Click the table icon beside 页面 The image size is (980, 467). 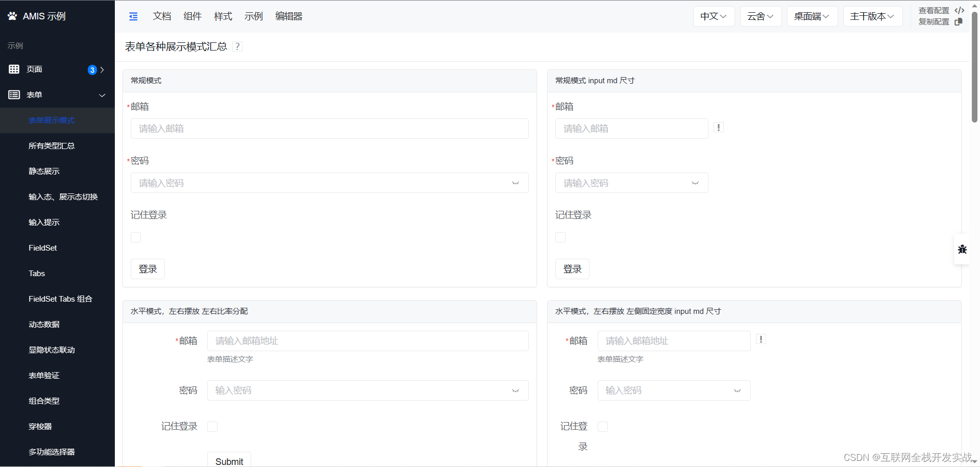click(14, 69)
